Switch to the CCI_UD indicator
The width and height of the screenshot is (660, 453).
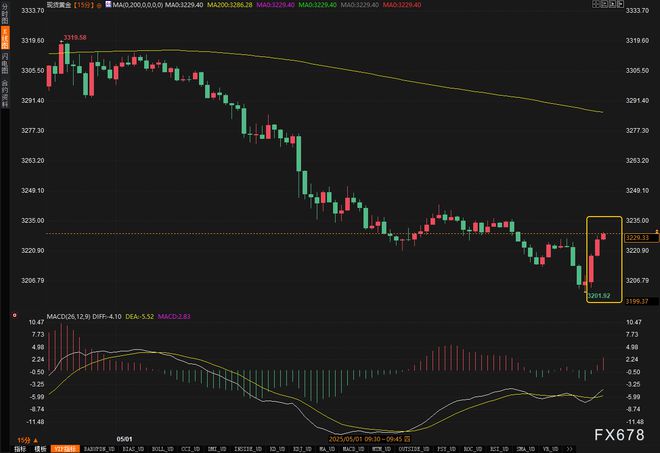point(191,449)
